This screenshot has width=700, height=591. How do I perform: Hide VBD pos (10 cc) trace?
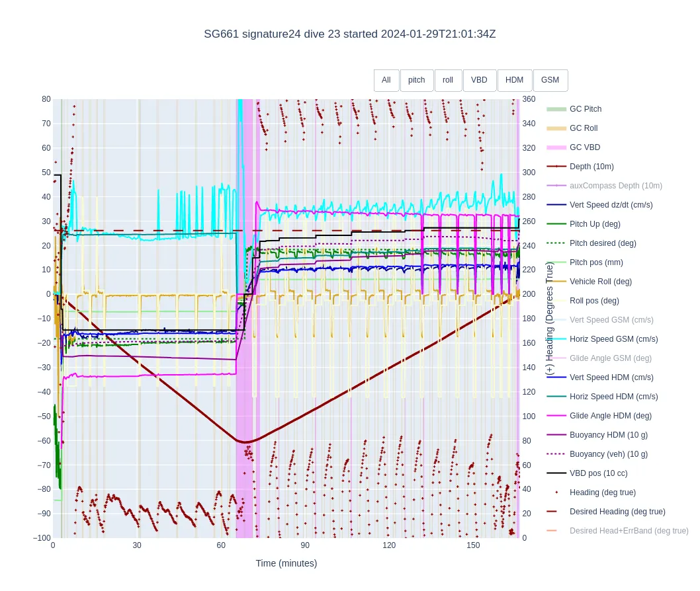(587, 474)
